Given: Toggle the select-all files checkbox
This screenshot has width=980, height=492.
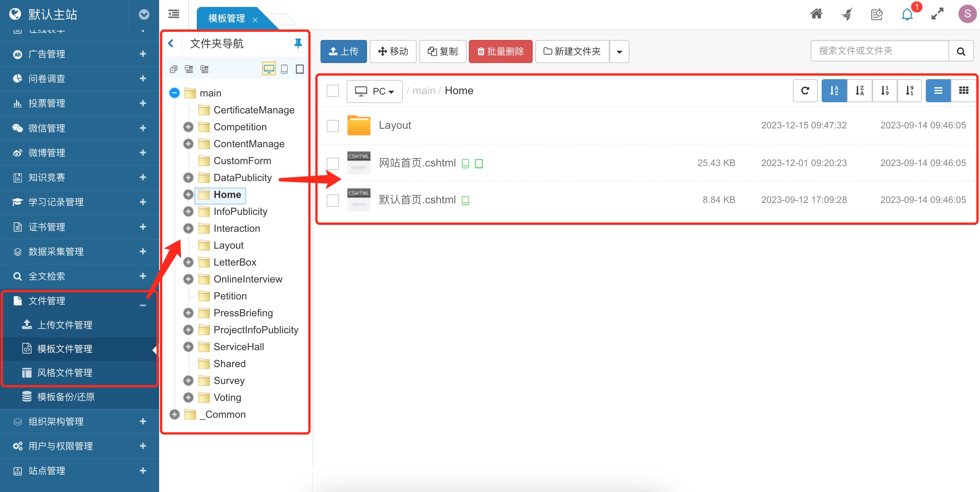Looking at the screenshot, I should (x=332, y=90).
